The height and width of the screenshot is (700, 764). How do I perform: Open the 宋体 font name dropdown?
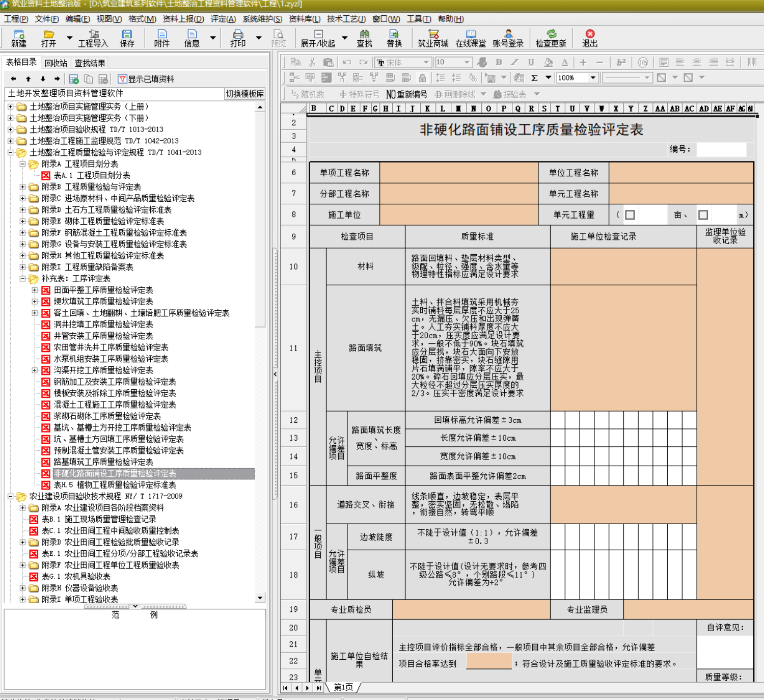pyautogui.click(x=426, y=62)
